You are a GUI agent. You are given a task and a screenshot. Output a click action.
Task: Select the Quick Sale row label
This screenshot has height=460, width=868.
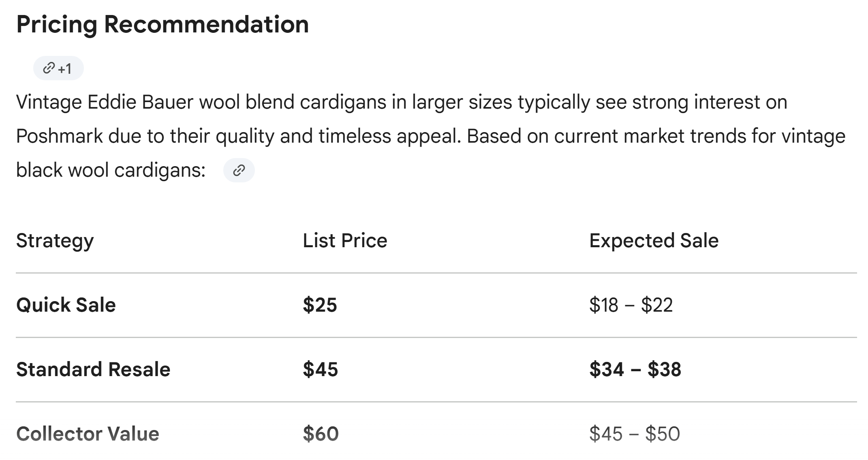pos(66,305)
